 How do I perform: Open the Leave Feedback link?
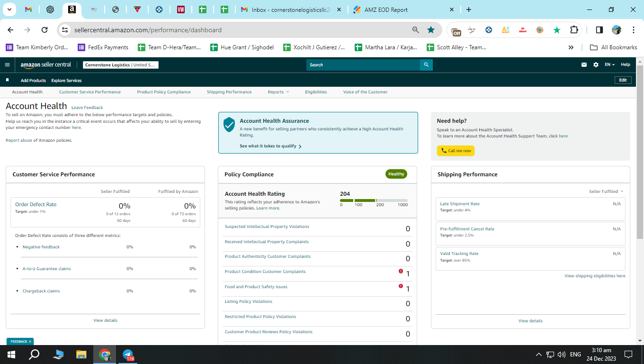tap(87, 108)
